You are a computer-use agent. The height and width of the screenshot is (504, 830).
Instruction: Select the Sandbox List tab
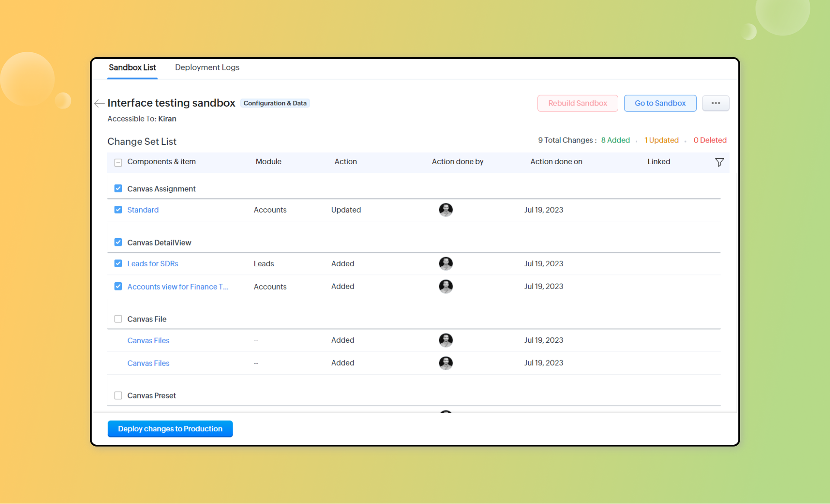point(132,67)
